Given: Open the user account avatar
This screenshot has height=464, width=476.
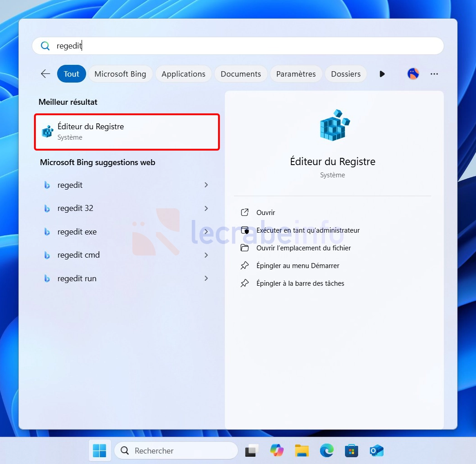Looking at the screenshot, I should [413, 74].
